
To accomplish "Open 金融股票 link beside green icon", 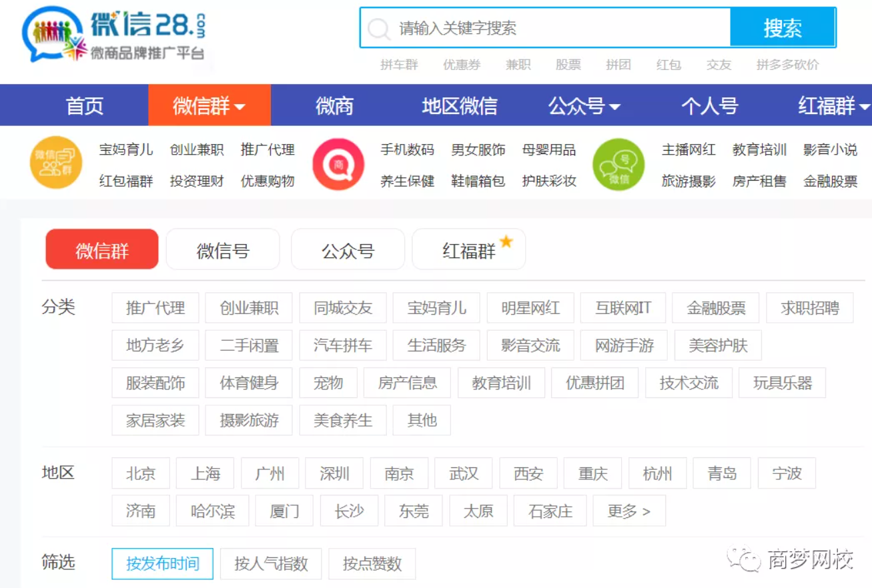I will tap(831, 181).
